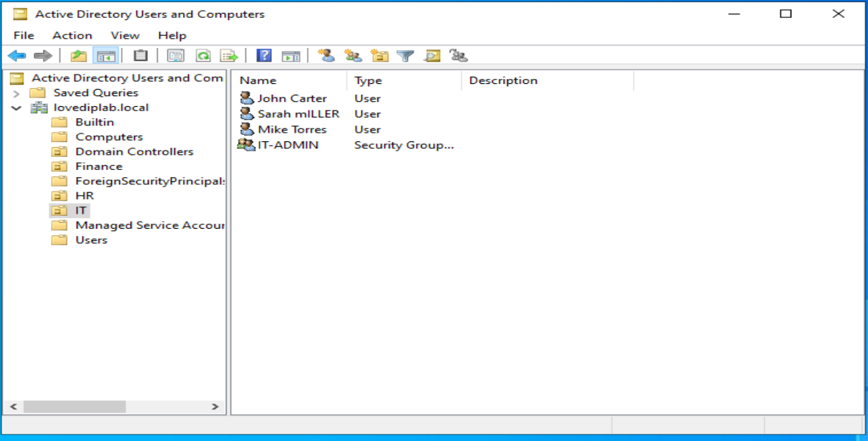Select the Computers container

tap(109, 137)
